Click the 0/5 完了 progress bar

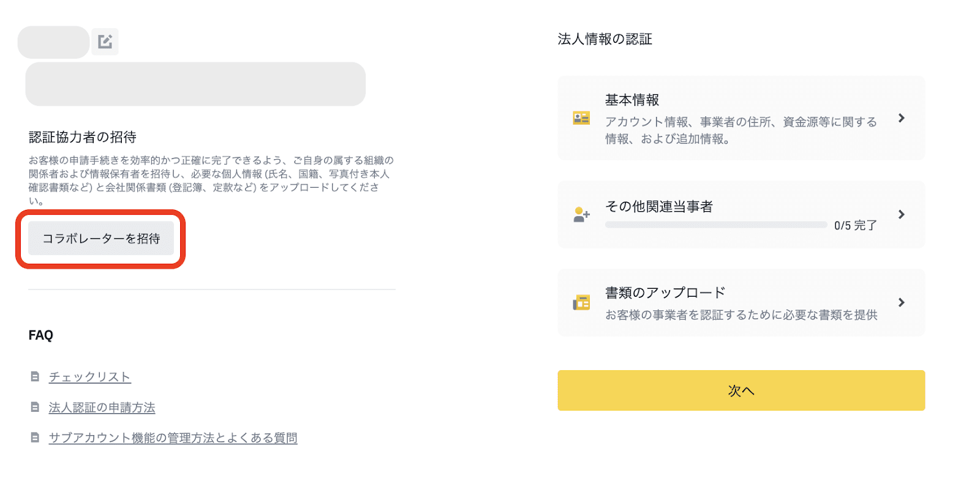(x=715, y=225)
